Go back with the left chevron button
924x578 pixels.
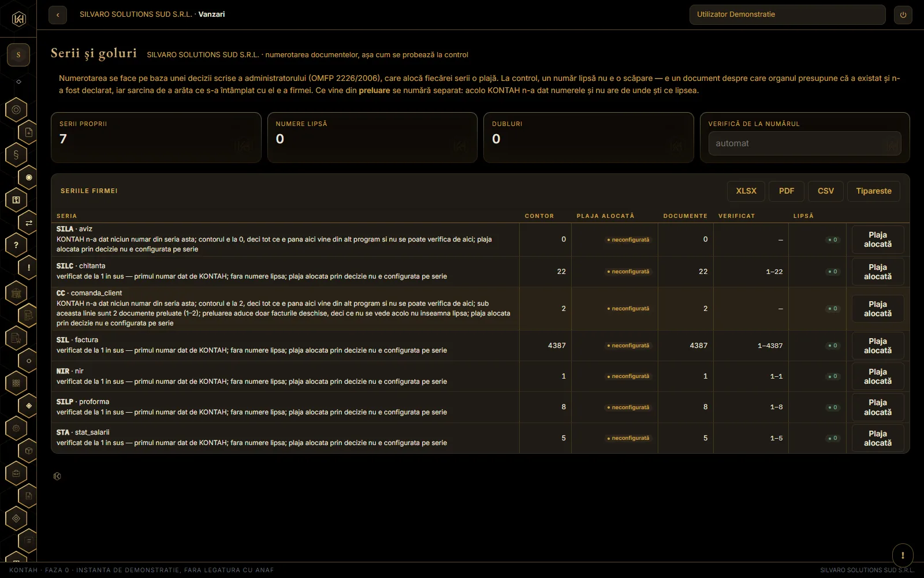pyautogui.click(x=58, y=15)
